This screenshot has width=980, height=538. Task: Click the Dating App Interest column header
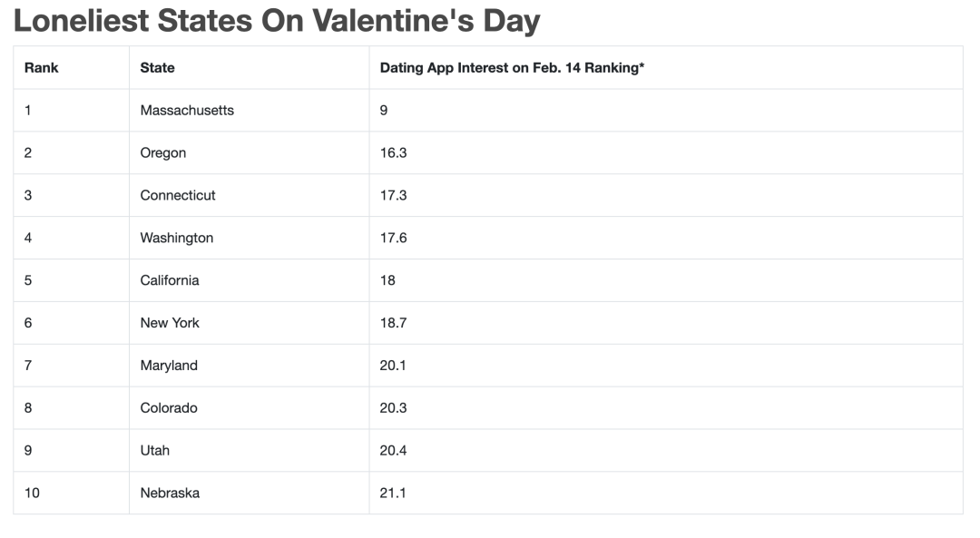coord(512,67)
